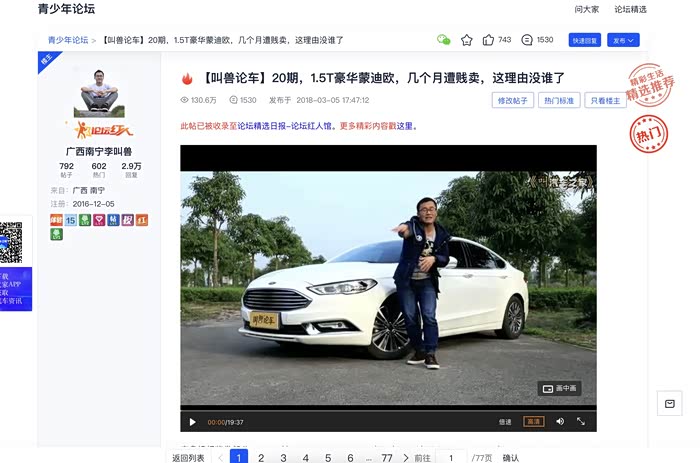Click the WeChat share icon
This screenshot has height=463, width=700.
click(x=443, y=40)
